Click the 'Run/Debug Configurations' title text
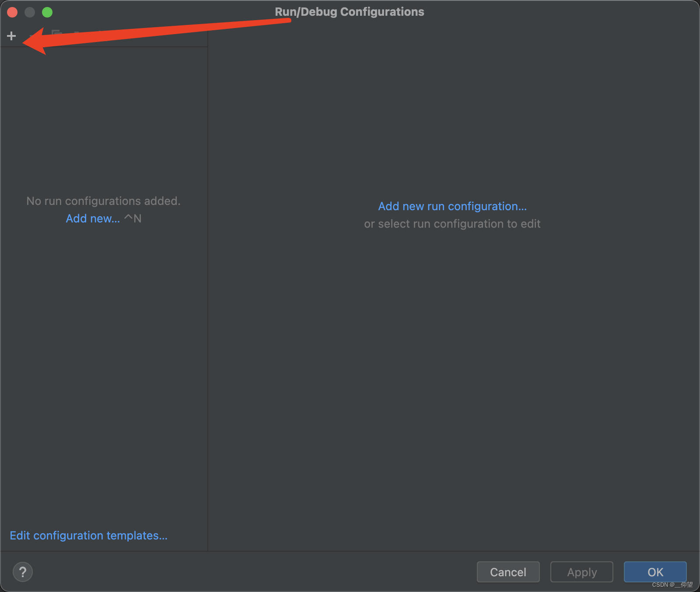This screenshot has width=700, height=592. pyautogui.click(x=350, y=12)
